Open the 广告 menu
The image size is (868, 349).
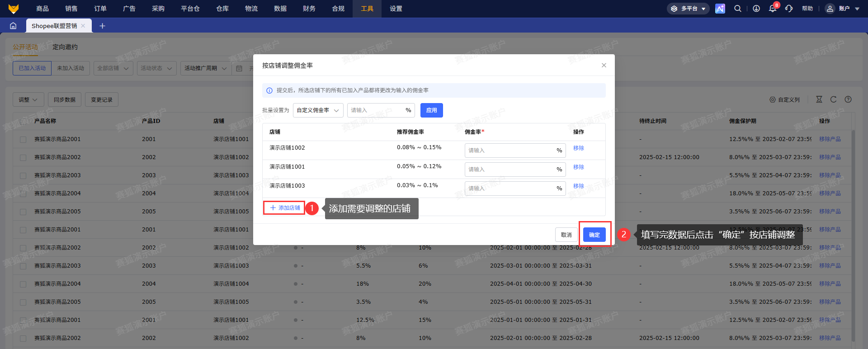(x=129, y=9)
